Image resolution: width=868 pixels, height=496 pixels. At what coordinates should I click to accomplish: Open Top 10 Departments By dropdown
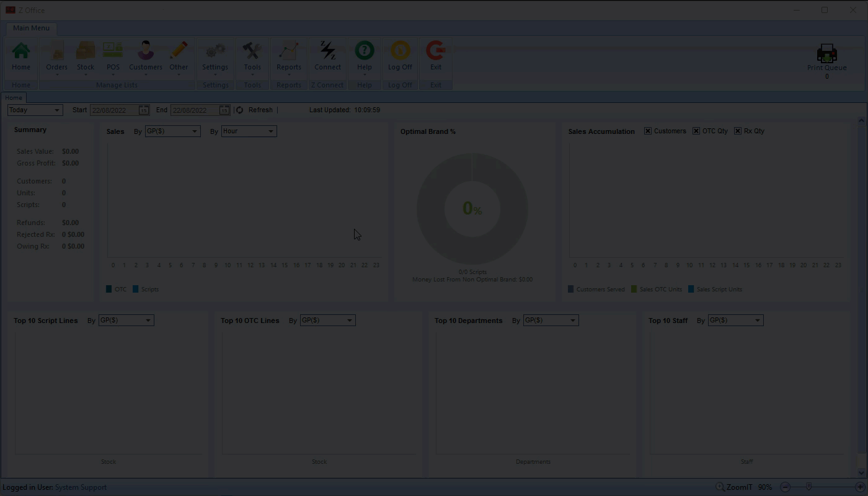tap(551, 320)
